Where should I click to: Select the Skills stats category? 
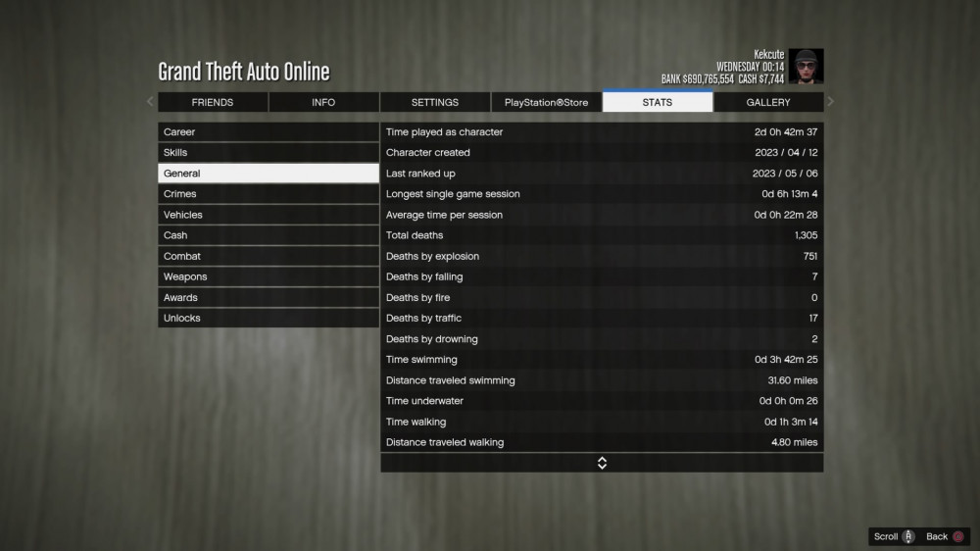pyautogui.click(x=269, y=153)
